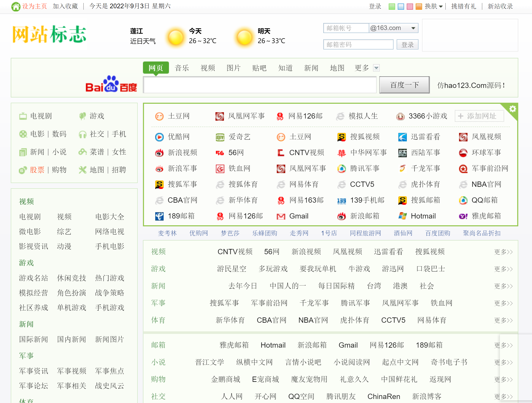Open the settings gear in the green corner
This screenshot has width=532, height=403.
[x=512, y=109]
